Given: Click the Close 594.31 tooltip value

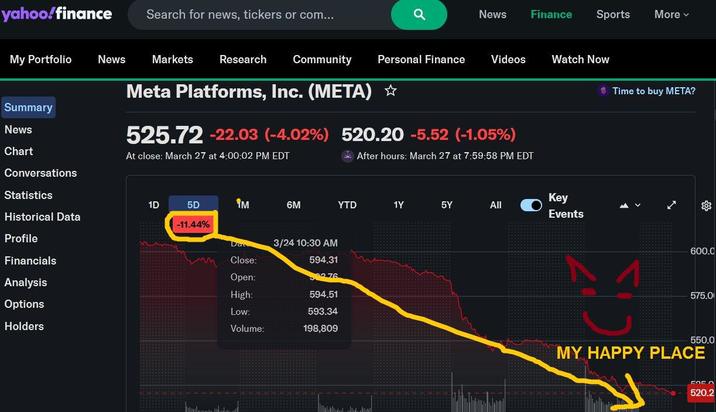Looking at the screenshot, I should [x=323, y=260].
